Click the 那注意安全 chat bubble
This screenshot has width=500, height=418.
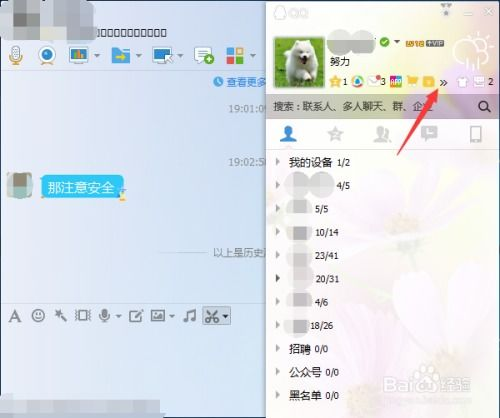pyautogui.click(x=82, y=187)
